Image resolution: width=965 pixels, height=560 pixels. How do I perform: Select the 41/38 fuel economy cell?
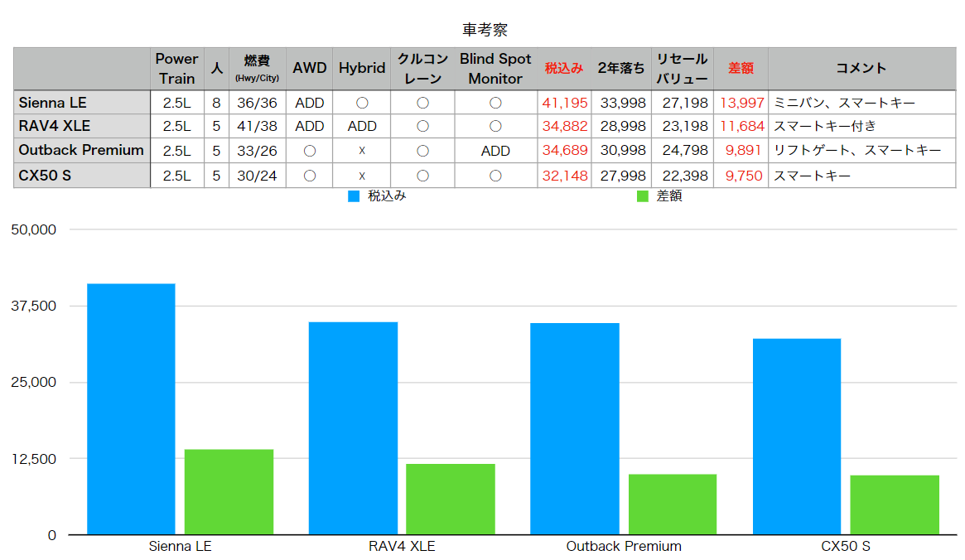257,127
